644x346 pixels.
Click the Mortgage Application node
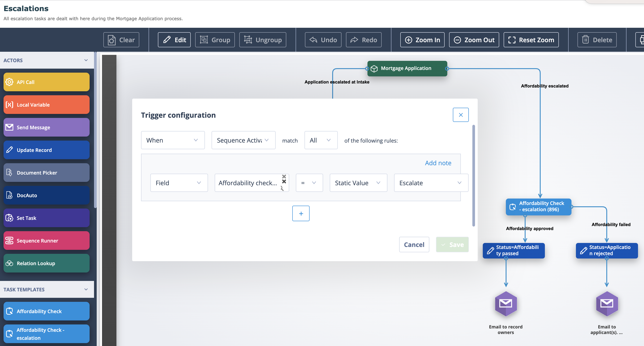coord(407,68)
